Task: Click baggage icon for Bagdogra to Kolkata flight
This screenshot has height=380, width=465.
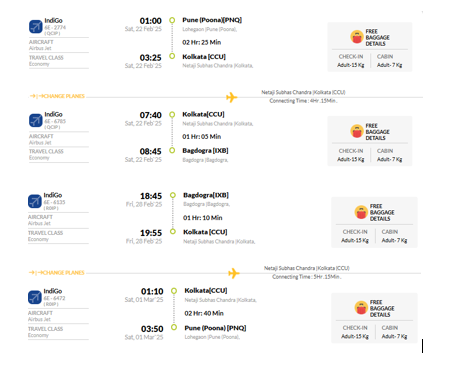Action: tap(361, 212)
